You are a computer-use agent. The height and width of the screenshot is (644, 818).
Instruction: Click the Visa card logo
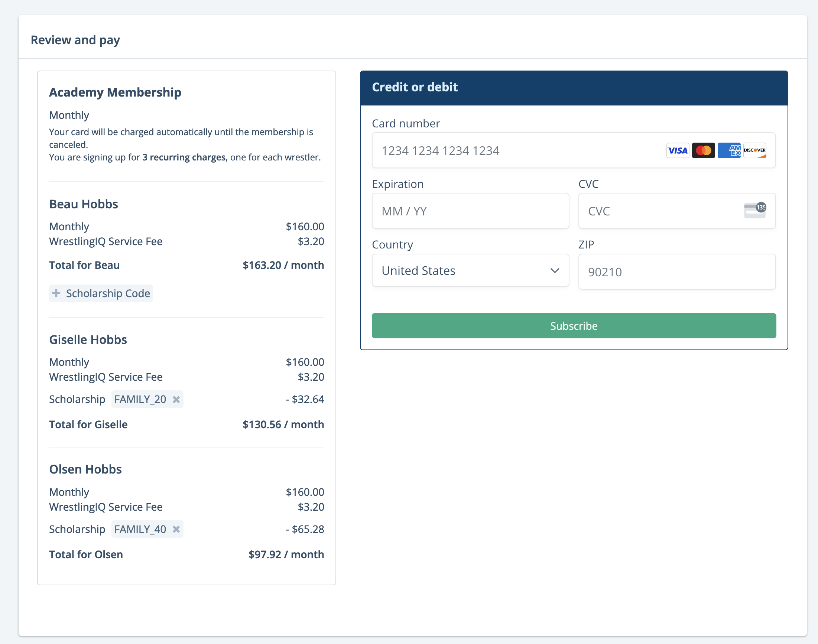pyautogui.click(x=677, y=150)
